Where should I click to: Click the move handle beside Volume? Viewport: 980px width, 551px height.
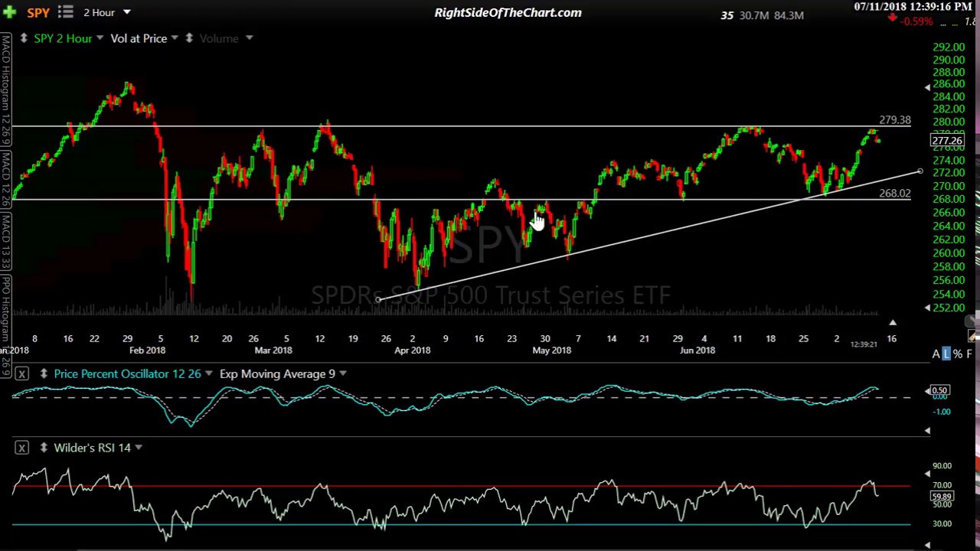pyautogui.click(x=189, y=38)
